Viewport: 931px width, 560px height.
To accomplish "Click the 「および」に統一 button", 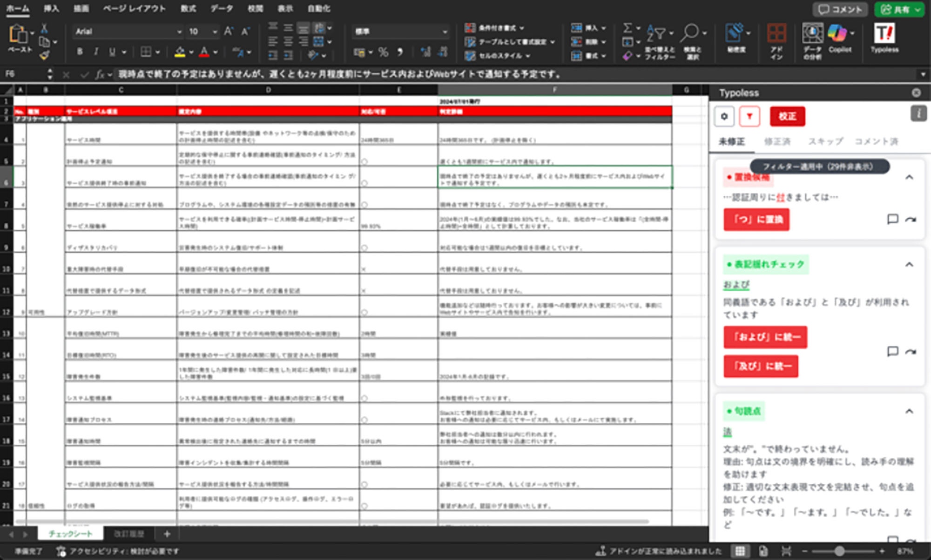I will (765, 337).
